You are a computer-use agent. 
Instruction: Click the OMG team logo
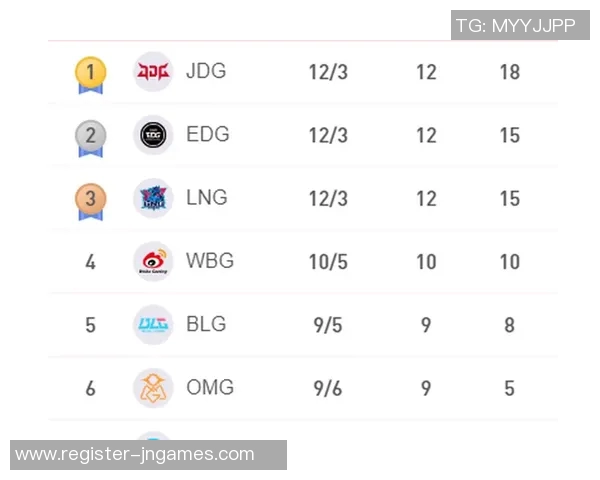tap(153, 388)
